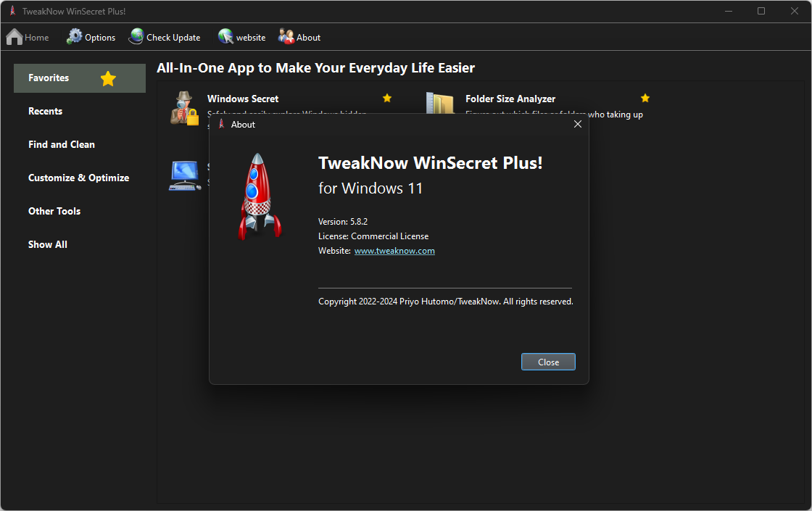Click the Check Update label

pyautogui.click(x=173, y=37)
